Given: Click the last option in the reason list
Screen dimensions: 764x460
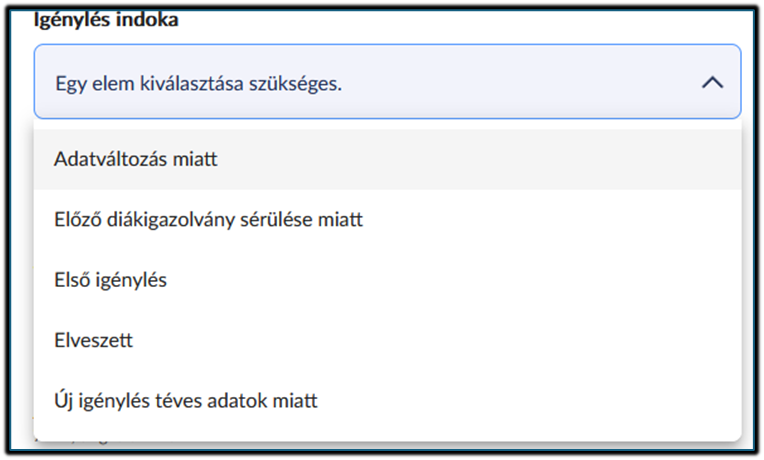Looking at the screenshot, I should coord(186,401).
